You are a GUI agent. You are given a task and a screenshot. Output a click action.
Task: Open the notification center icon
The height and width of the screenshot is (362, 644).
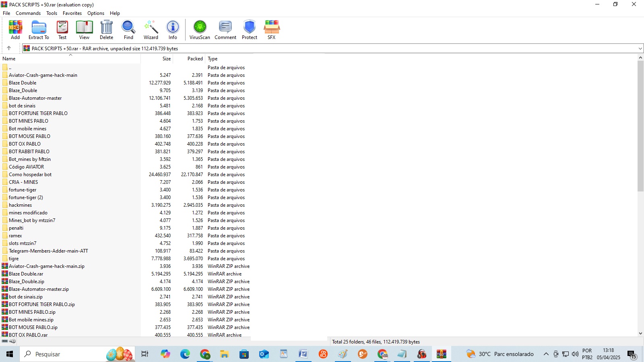632,354
